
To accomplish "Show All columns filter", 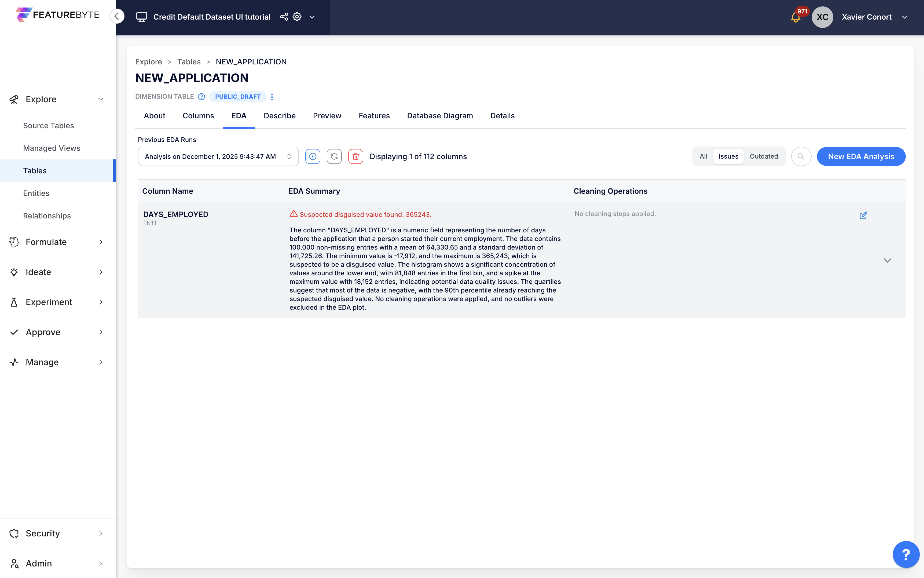I will click(703, 156).
